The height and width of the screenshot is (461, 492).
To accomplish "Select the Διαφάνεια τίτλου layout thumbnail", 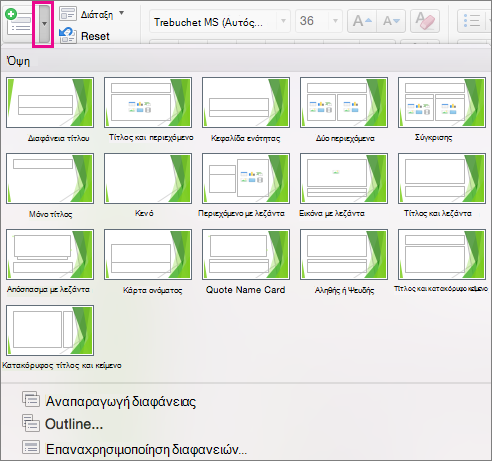I will click(x=50, y=103).
